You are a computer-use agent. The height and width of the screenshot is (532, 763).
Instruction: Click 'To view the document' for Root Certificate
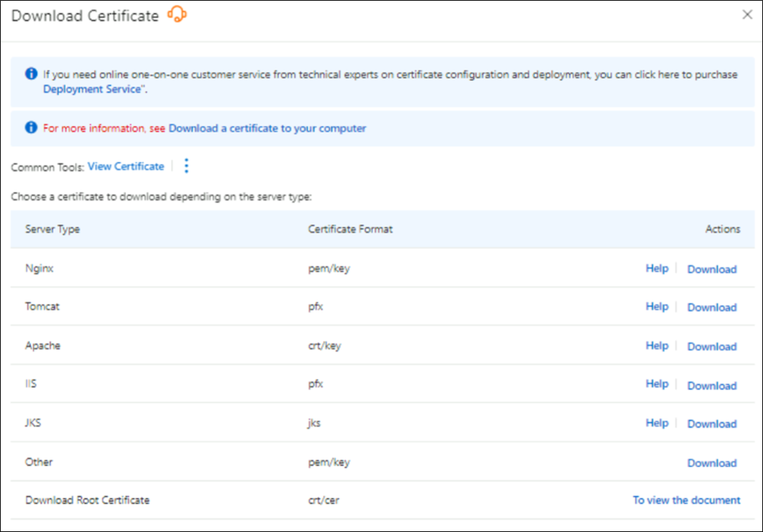click(x=686, y=501)
